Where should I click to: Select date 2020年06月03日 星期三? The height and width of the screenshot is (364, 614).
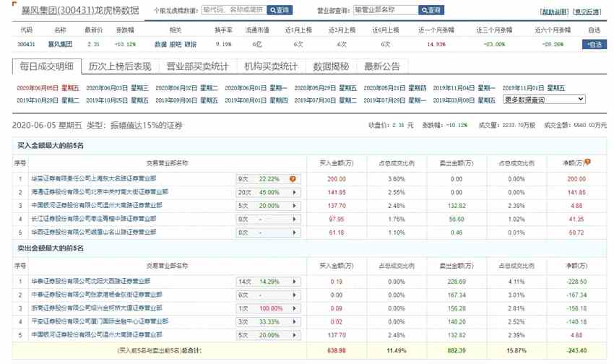click(x=118, y=88)
